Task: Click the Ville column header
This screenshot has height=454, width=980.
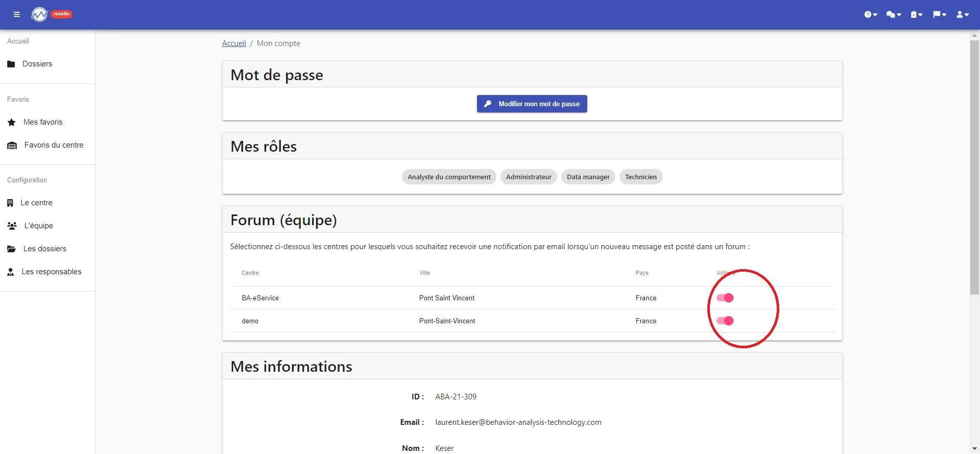Action: tap(425, 273)
